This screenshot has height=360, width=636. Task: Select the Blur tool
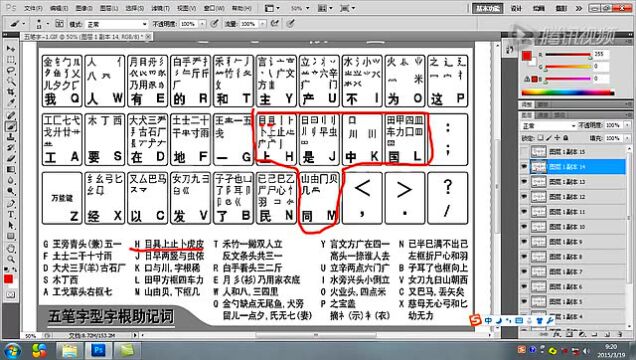pos(11,180)
